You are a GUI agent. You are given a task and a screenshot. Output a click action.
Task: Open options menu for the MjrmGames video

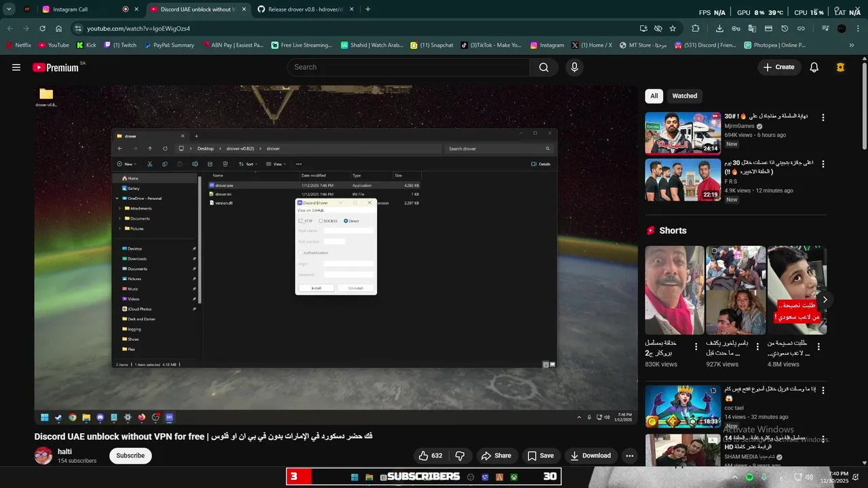823,117
